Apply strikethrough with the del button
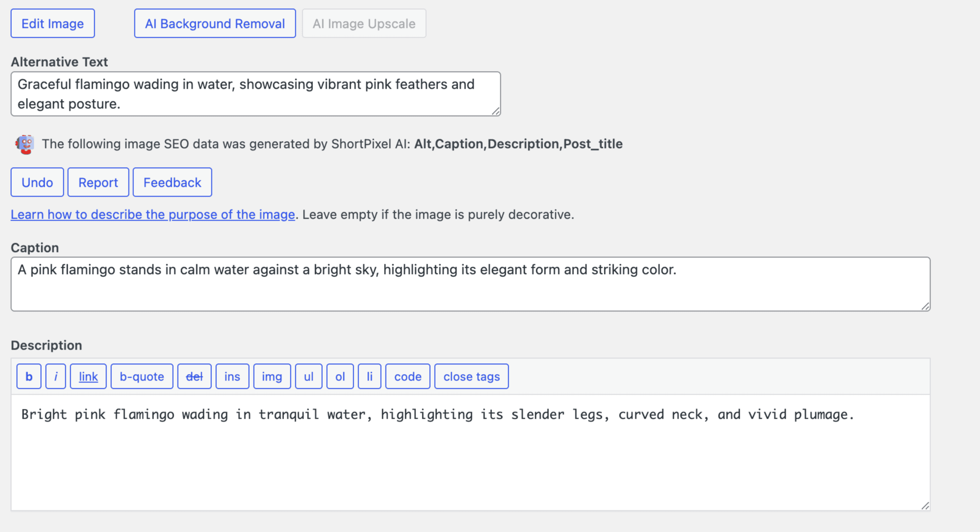The image size is (980, 532). click(194, 377)
